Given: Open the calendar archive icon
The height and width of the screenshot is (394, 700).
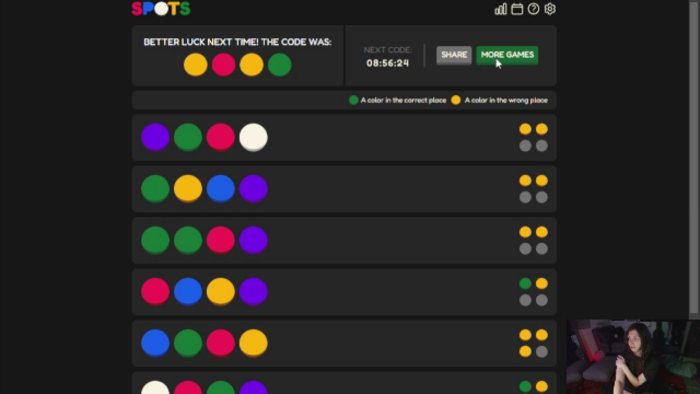Looking at the screenshot, I should (517, 9).
